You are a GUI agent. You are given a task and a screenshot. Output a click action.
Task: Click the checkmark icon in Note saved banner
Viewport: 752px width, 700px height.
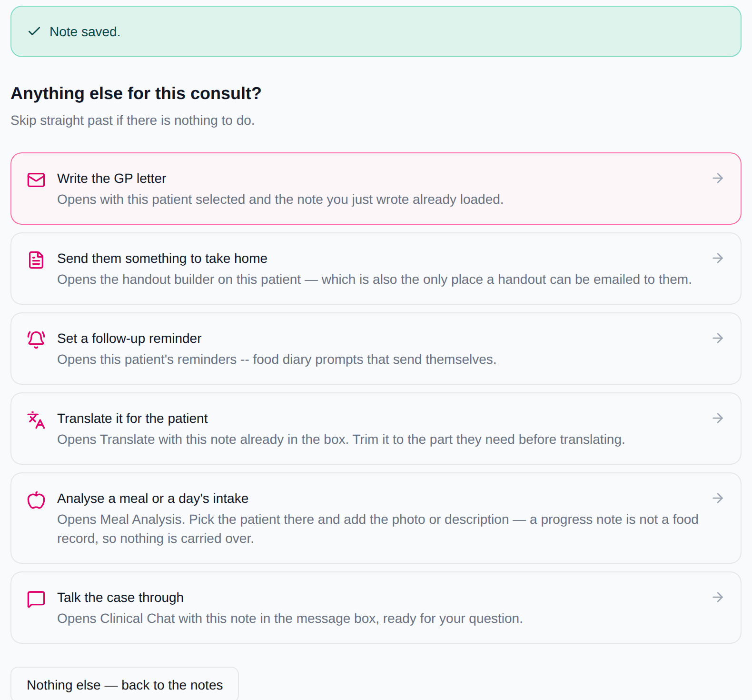click(34, 31)
